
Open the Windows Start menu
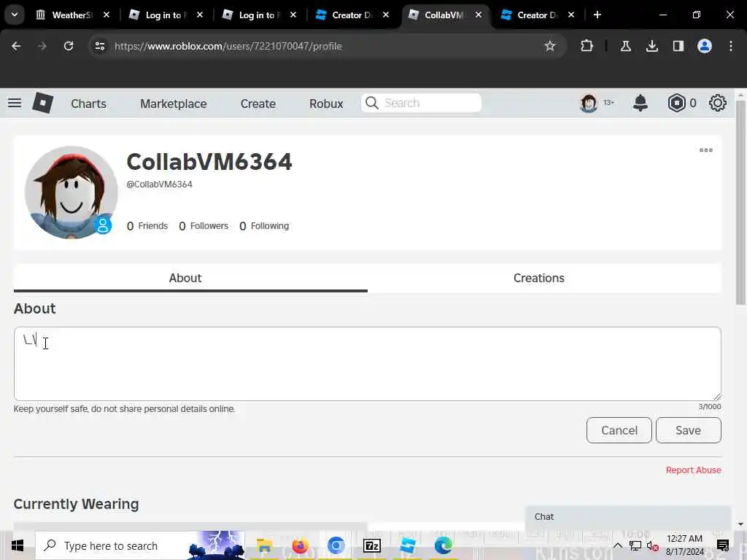tap(18, 545)
